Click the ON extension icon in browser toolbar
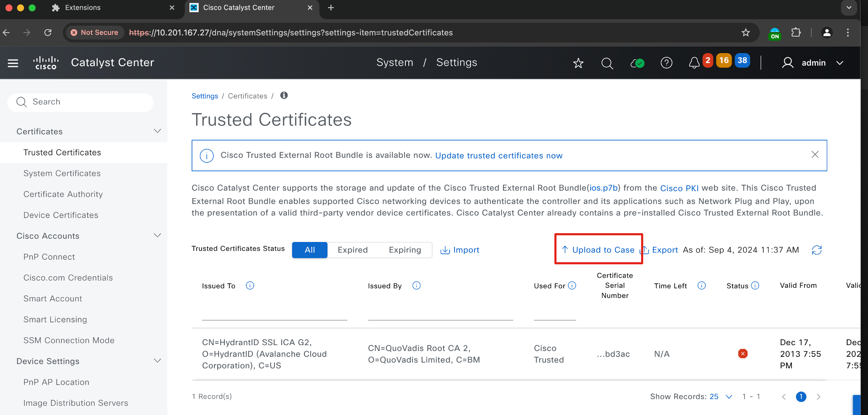 [775, 33]
